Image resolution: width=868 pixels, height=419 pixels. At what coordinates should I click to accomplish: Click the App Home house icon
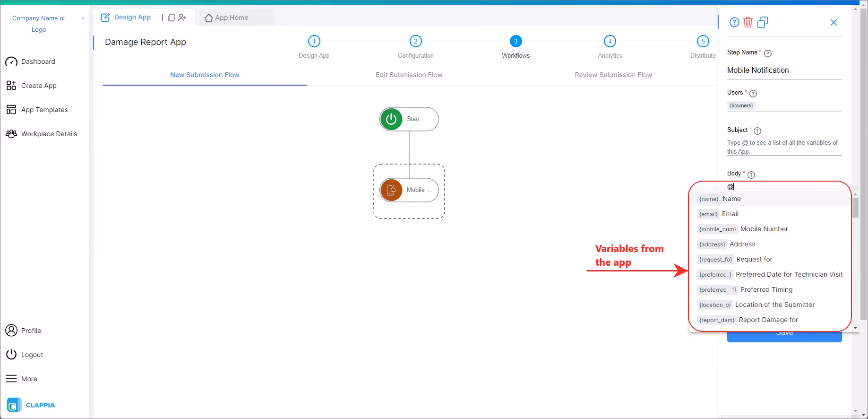click(x=208, y=18)
